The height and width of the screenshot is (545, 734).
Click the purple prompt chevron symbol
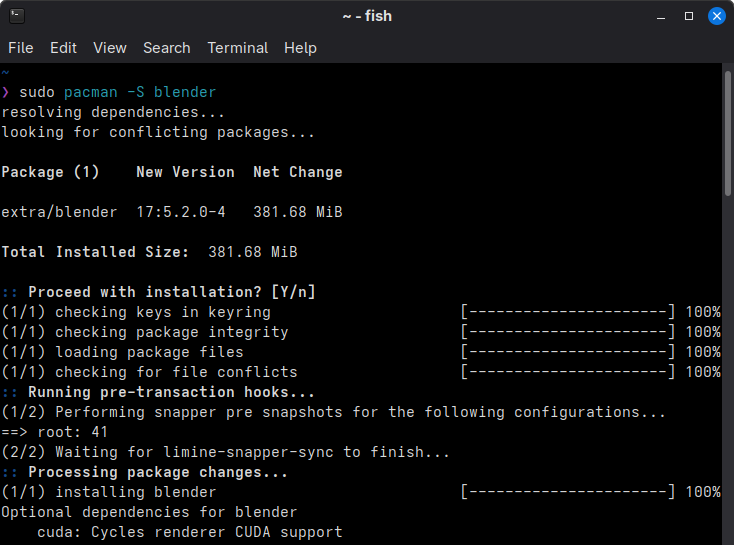click(x=5, y=92)
